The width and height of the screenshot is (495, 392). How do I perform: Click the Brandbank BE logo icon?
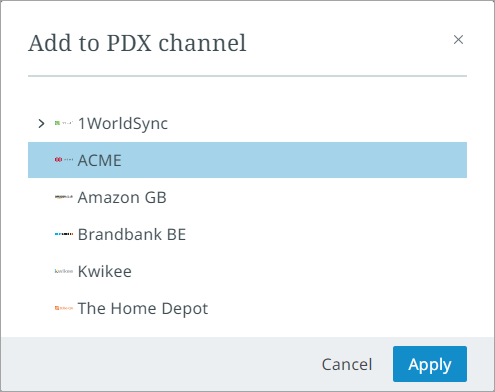click(64, 234)
